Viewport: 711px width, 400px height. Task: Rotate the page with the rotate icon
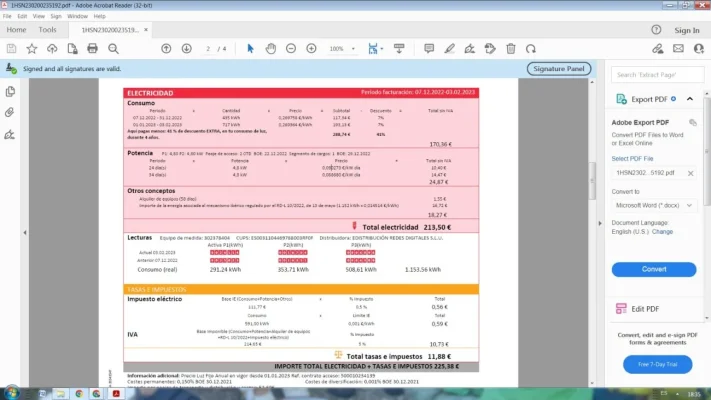[x=531, y=49]
